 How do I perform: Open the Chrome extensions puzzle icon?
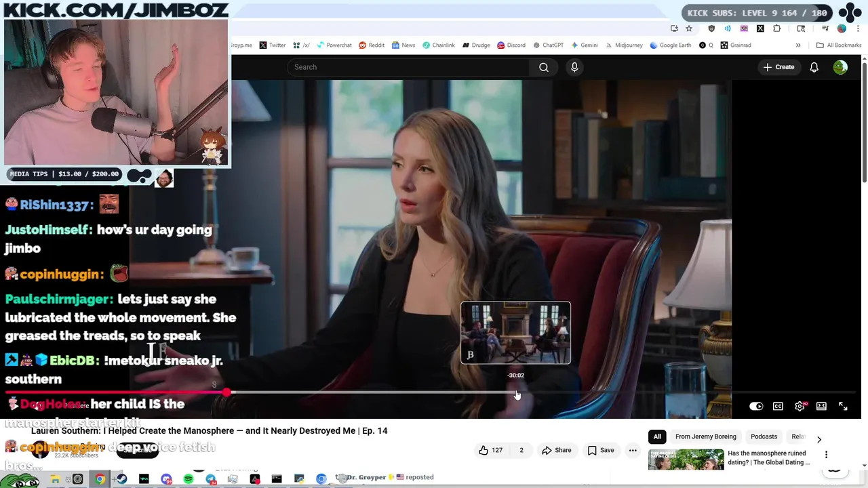coord(777,28)
